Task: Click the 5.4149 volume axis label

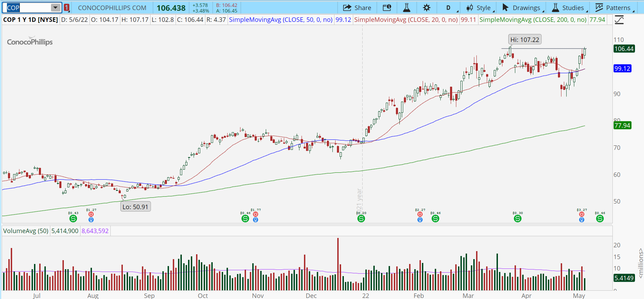Action: [x=624, y=278]
